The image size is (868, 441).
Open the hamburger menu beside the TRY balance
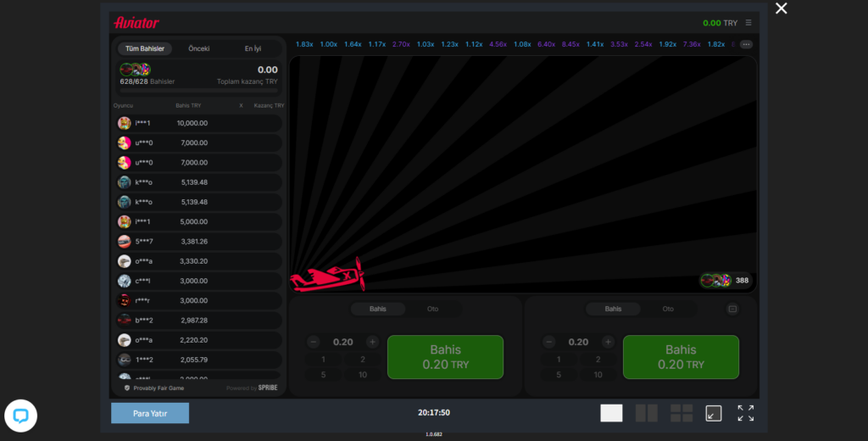[748, 23]
